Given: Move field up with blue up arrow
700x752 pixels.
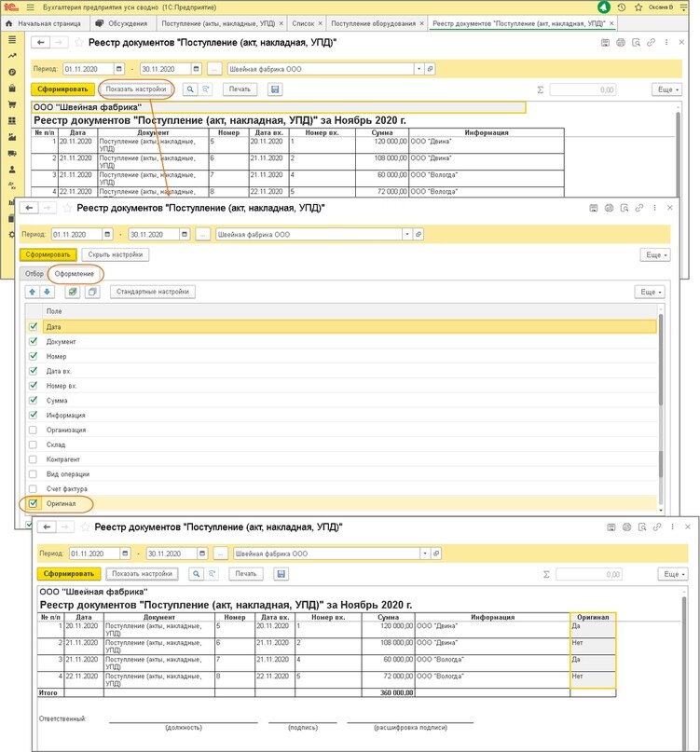Looking at the screenshot, I should pyautogui.click(x=32, y=292).
